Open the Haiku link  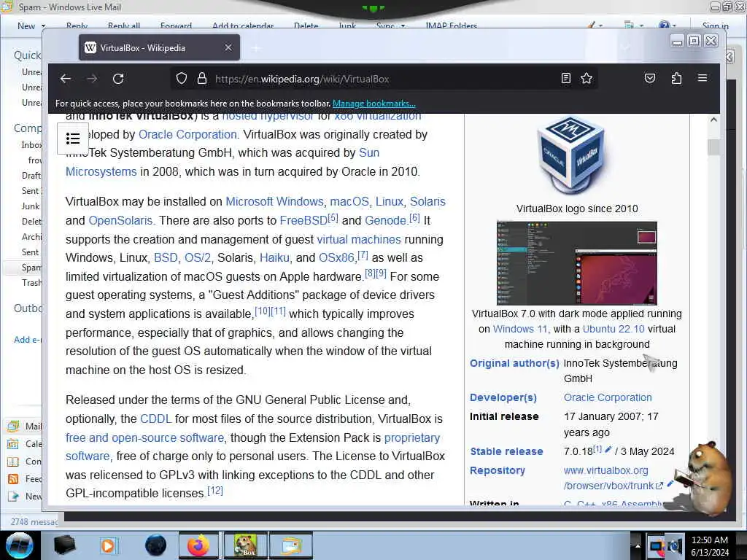(274, 258)
